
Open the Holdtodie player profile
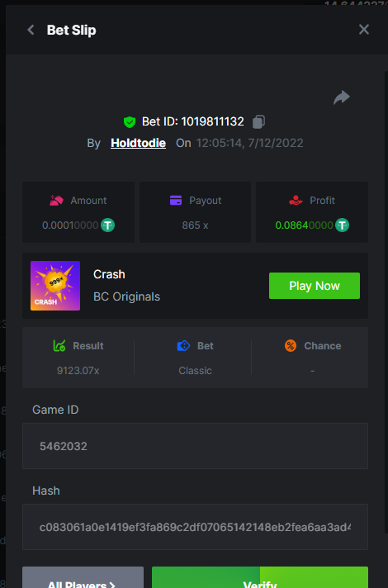point(139,143)
